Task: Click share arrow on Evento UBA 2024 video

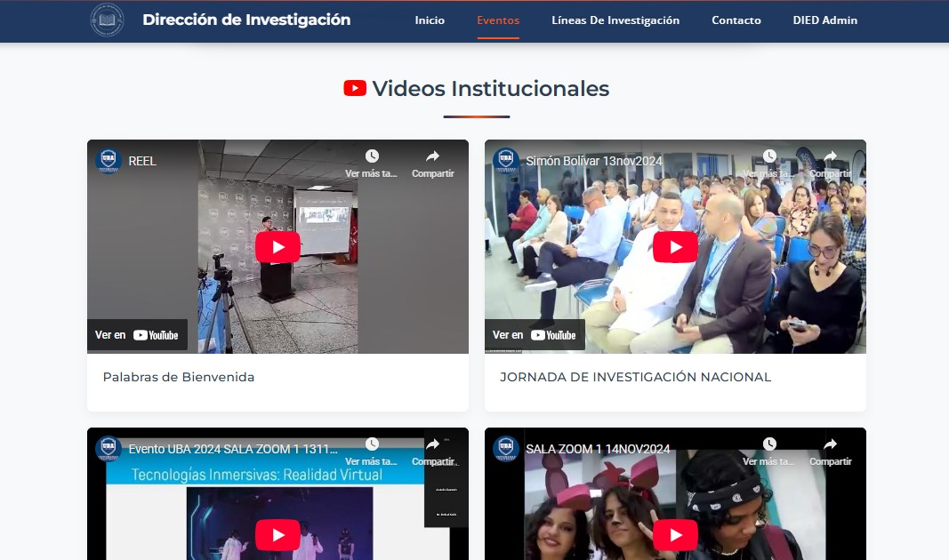Action: (x=432, y=444)
